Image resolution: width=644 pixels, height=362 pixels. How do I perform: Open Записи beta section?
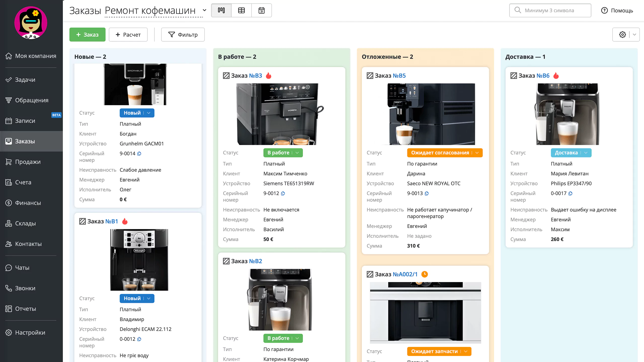coord(31,121)
